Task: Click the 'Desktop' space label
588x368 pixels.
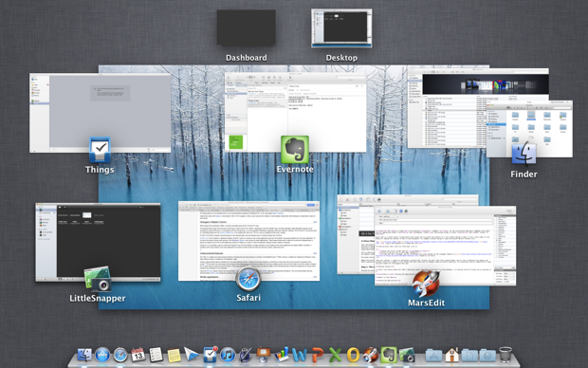Action: click(x=341, y=58)
